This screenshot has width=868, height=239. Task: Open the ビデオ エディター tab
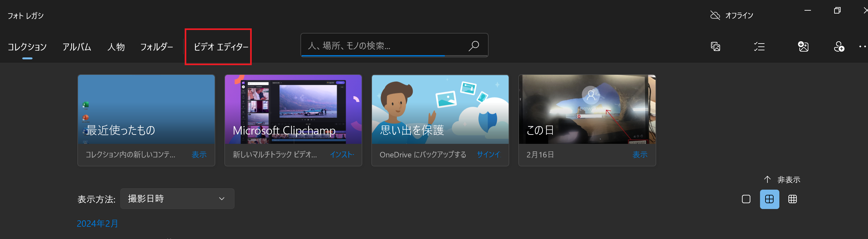[221, 47]
